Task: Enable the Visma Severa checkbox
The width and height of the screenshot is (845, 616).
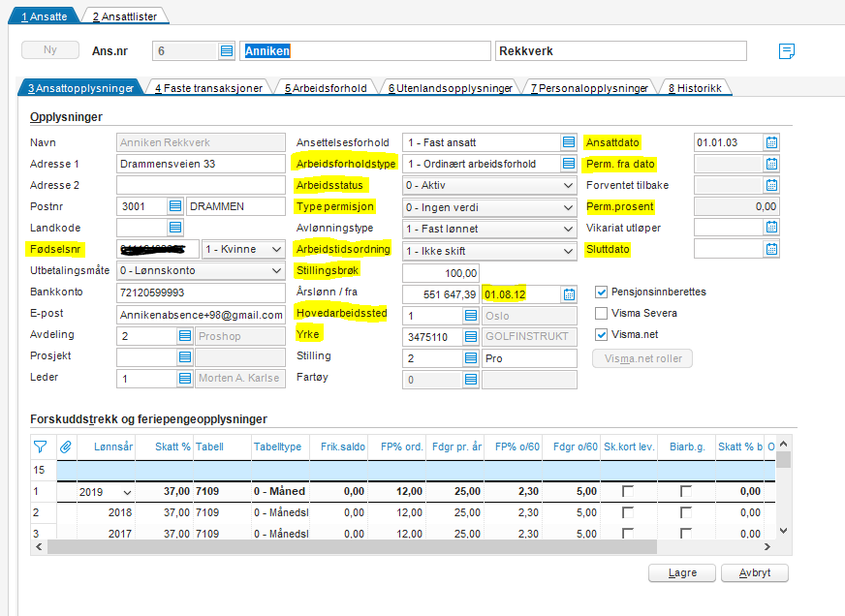Action: pyautogui.click(x=602, y=314)
